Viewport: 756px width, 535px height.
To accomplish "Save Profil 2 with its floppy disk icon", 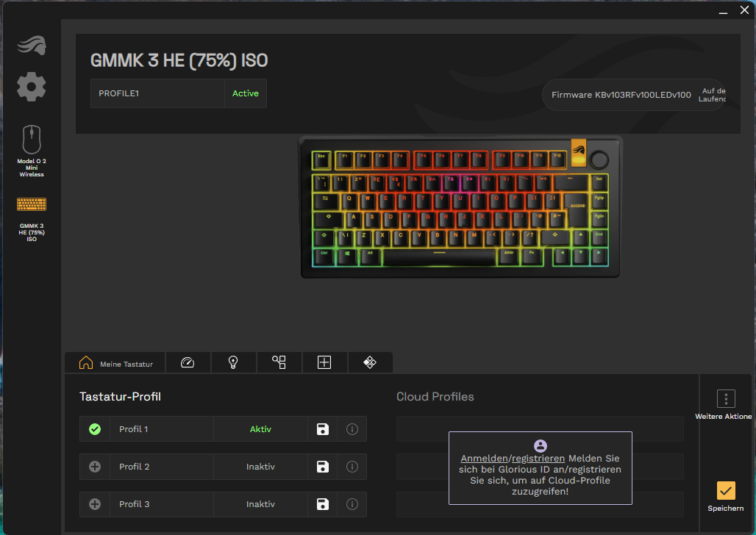I will tap(323, 467).
